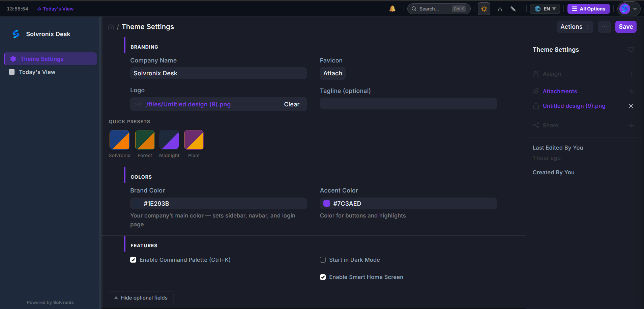Open Attachments section link

(560, 91)
